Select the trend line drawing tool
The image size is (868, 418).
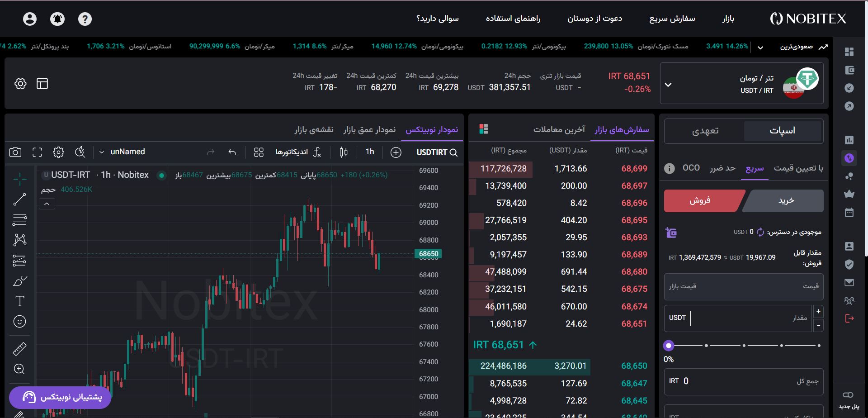pos(19,199)
